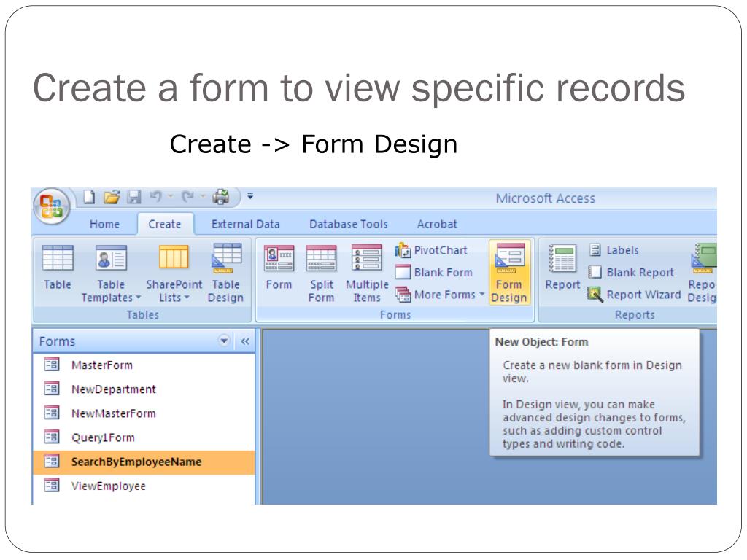This screenshot has height=560, width=747.
Task: Select the NewMasterForm entry
Action: pyautogui.click(x=144, y=413)
